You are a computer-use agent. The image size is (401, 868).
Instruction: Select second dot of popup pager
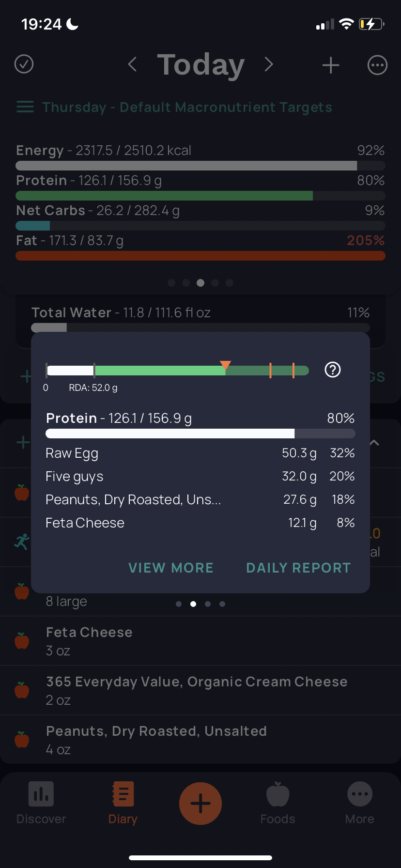pos(193,604)
